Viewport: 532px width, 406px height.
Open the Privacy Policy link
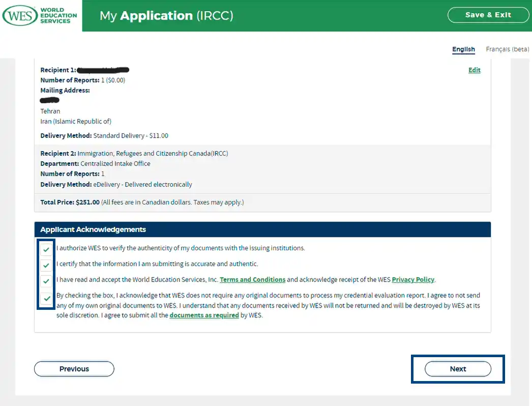tap(413, 279)
